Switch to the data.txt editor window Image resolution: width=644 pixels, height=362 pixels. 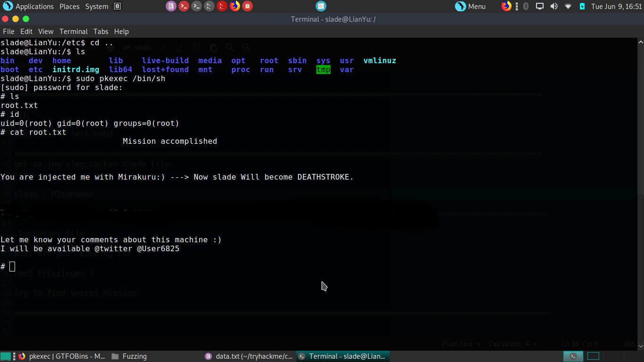coord(249,356)
